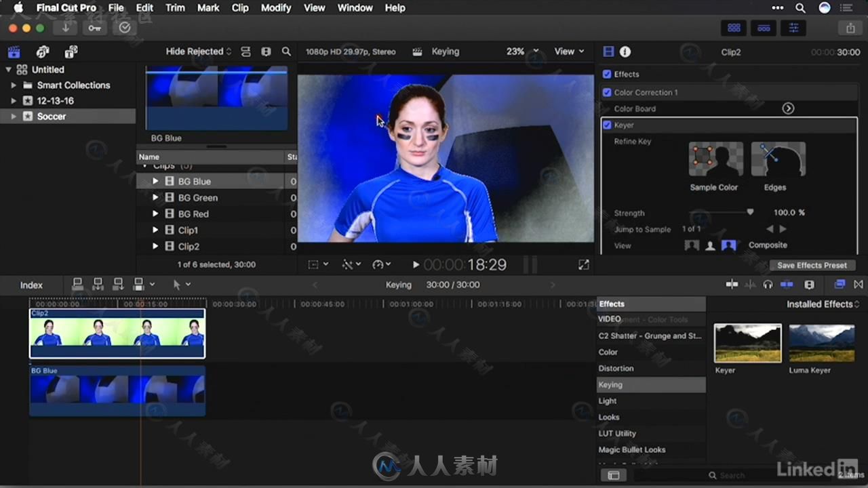Show titles and generators sidebar icon

point(71,52)
